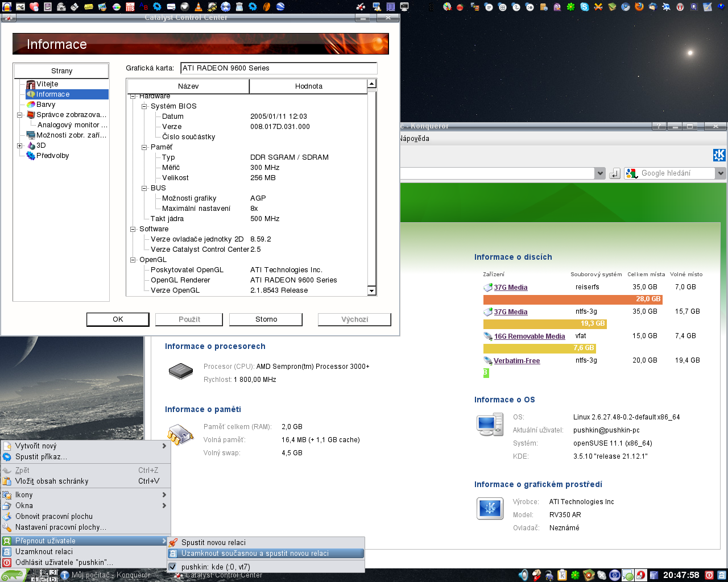Collapse the OpenGL tree node
The image size is (728, 582).
(133, 260)
